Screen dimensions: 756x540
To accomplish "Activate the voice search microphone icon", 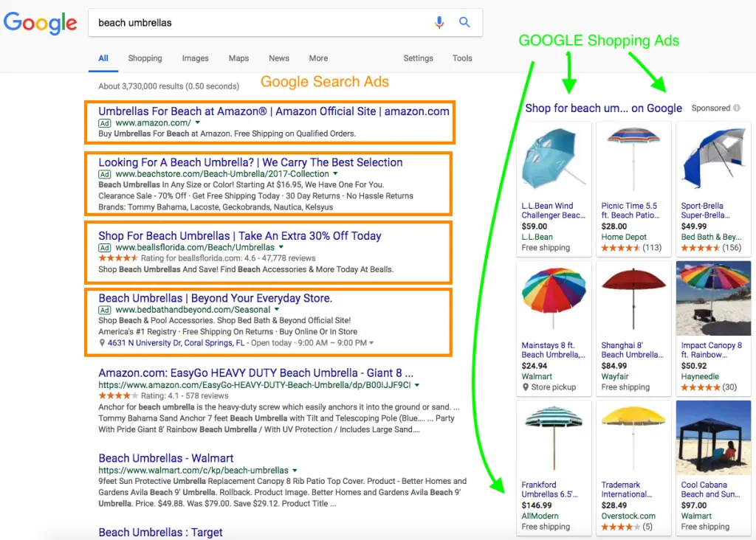I will coord(439,23).
